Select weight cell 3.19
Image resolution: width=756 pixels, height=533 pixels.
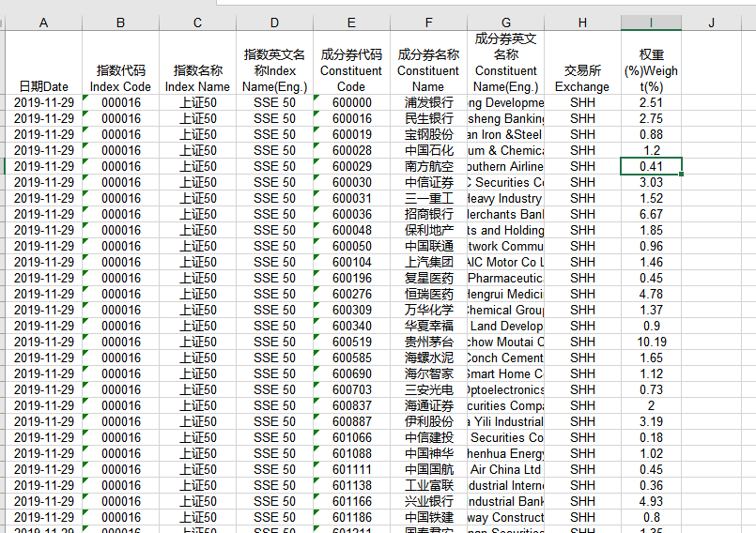(x=652, y=421)
